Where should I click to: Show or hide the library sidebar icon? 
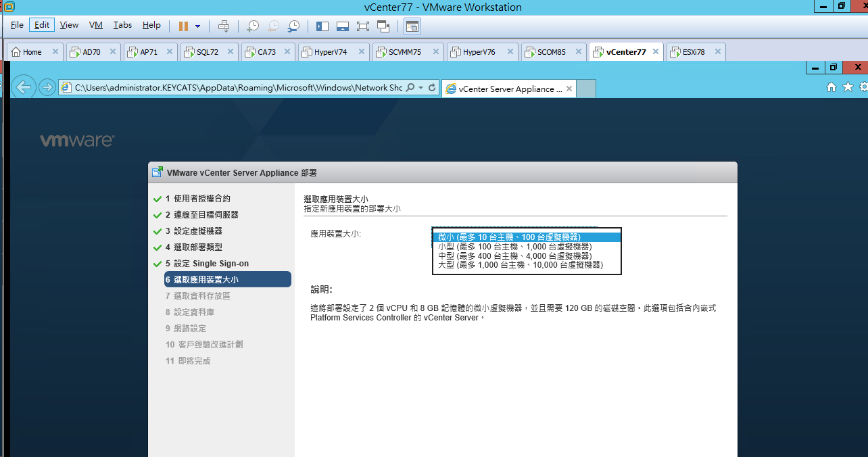tap(322, 26)
